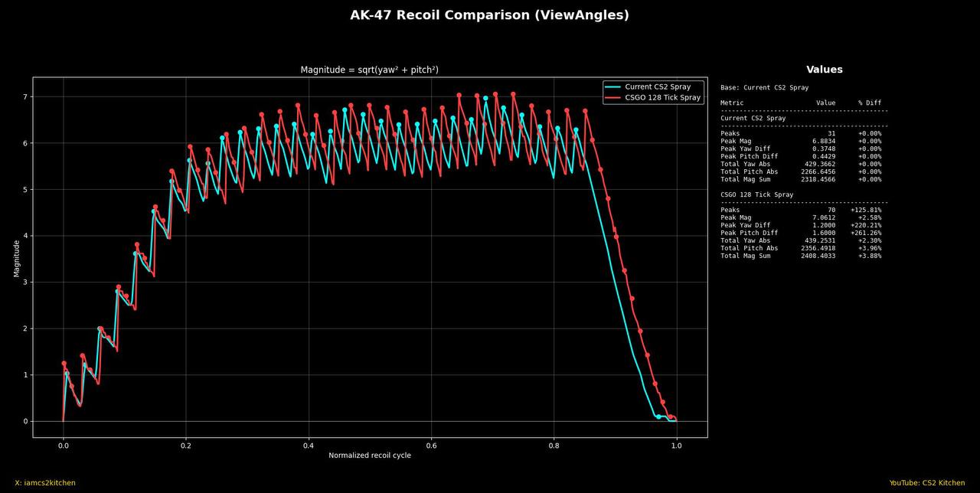Click the '% Diff' column header

(x=870, y=103)
